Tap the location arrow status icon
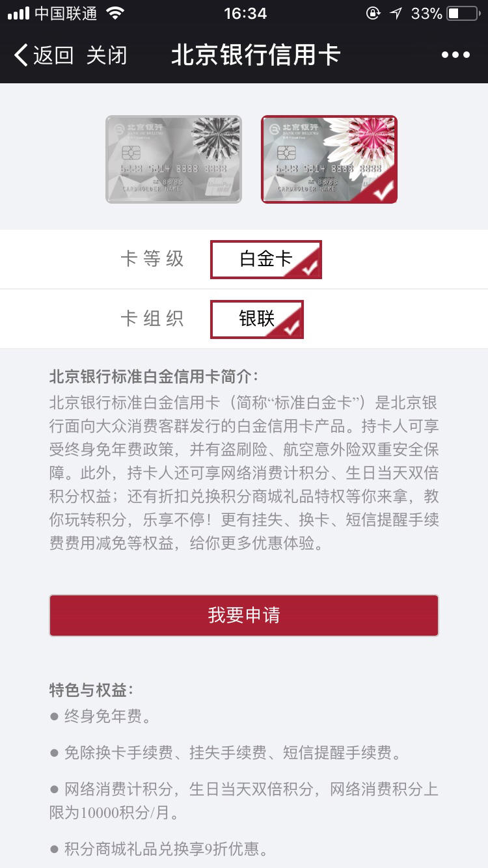Viewport: 488px width, 868px height. pos(396,13)
